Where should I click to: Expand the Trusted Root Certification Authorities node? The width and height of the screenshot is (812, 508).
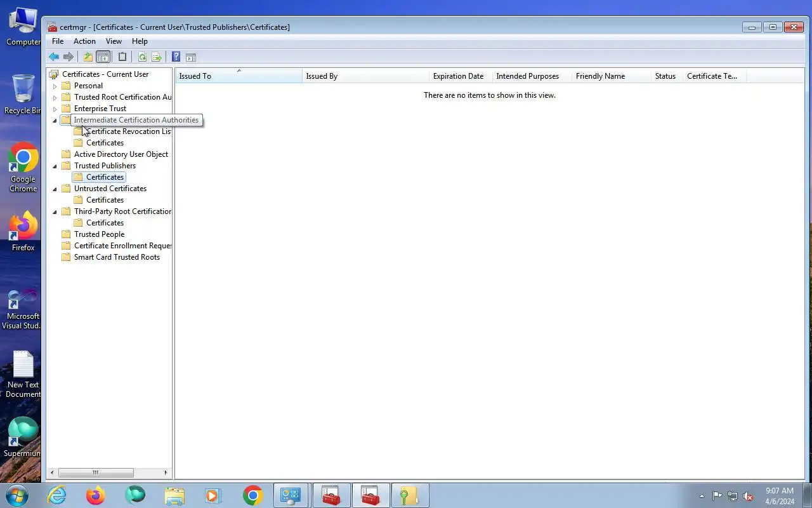[x=55, y=97]
